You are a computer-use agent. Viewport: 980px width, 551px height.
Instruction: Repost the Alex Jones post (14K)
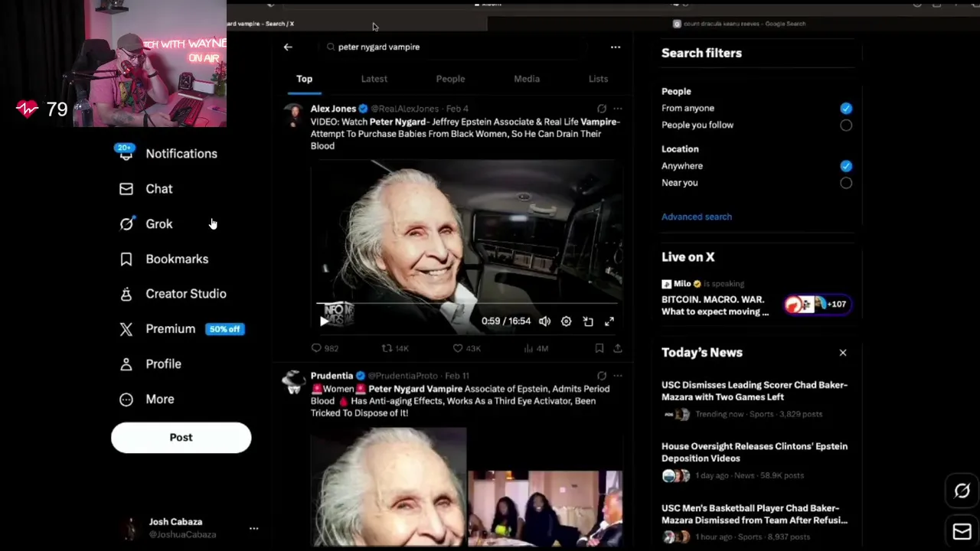(x=395, y=348)
